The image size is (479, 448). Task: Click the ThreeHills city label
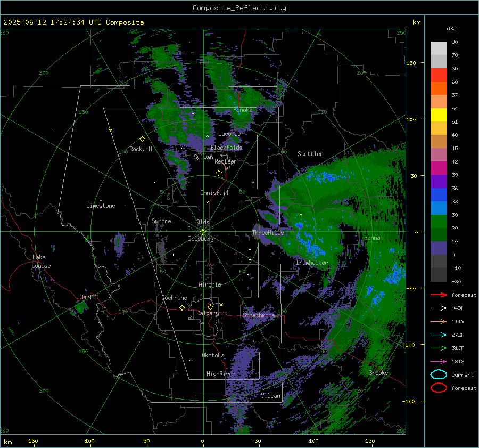268,233
